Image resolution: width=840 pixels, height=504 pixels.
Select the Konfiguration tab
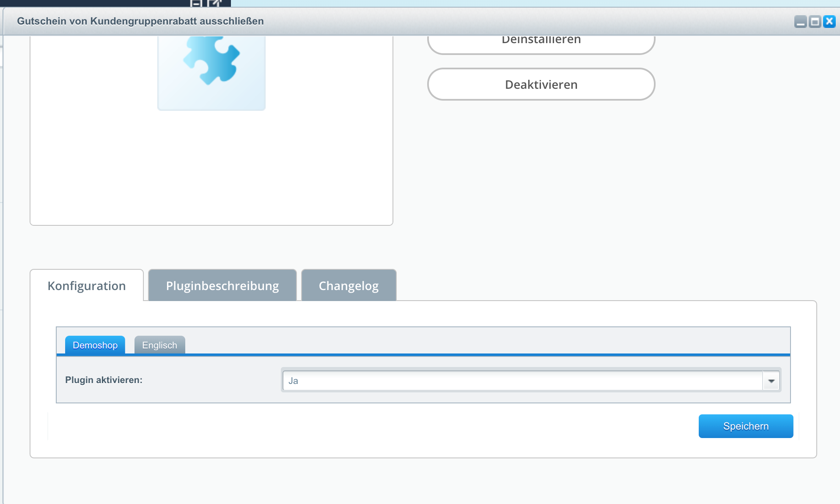[87, 285]
